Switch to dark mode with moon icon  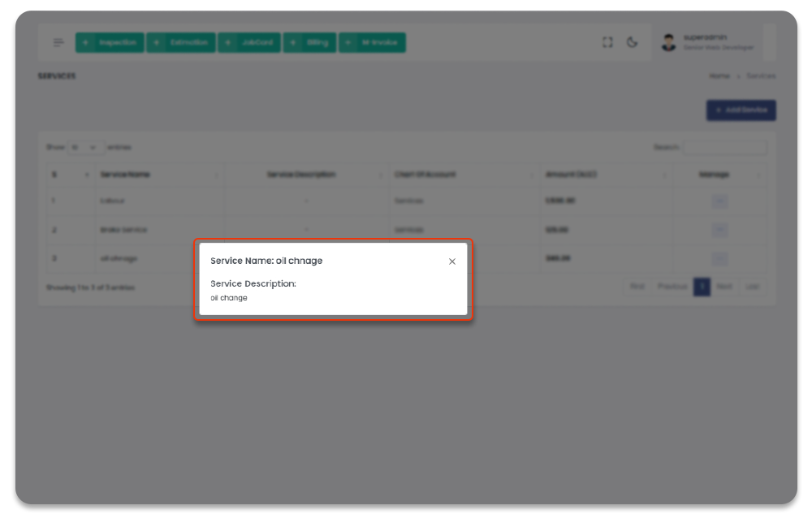(632, 43)
